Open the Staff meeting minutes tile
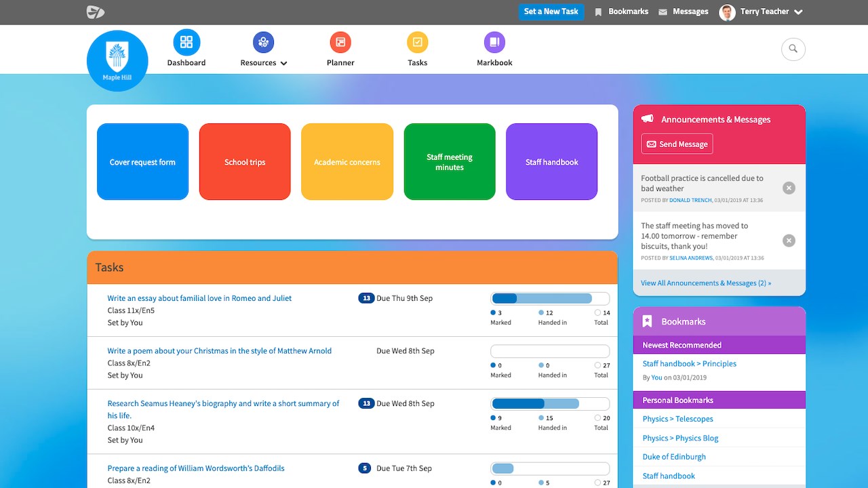This screenshot has height=488, width=868. click(x=450, y=162)
